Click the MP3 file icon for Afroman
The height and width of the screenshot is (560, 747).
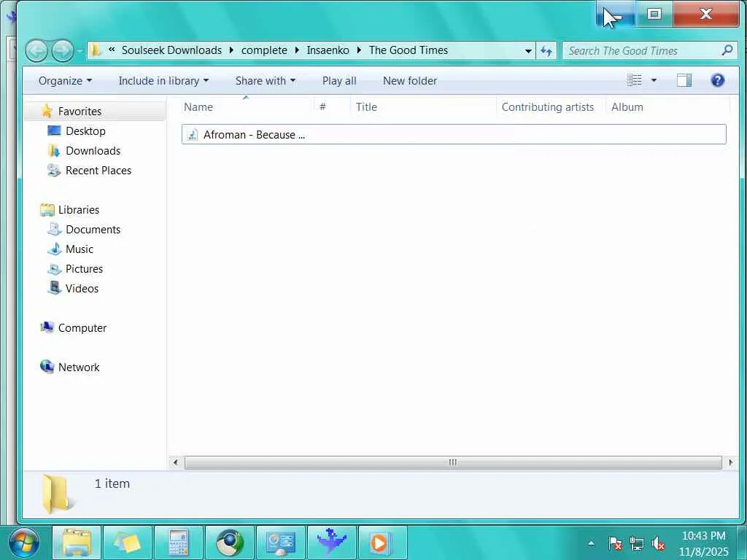point(193,135)
